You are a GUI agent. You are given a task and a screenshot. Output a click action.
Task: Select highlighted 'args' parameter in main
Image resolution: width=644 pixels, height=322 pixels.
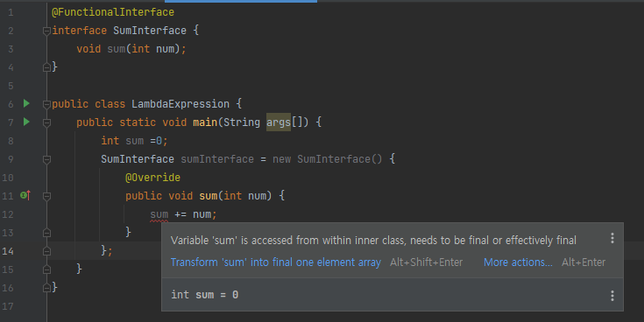(x=279, y=122)
